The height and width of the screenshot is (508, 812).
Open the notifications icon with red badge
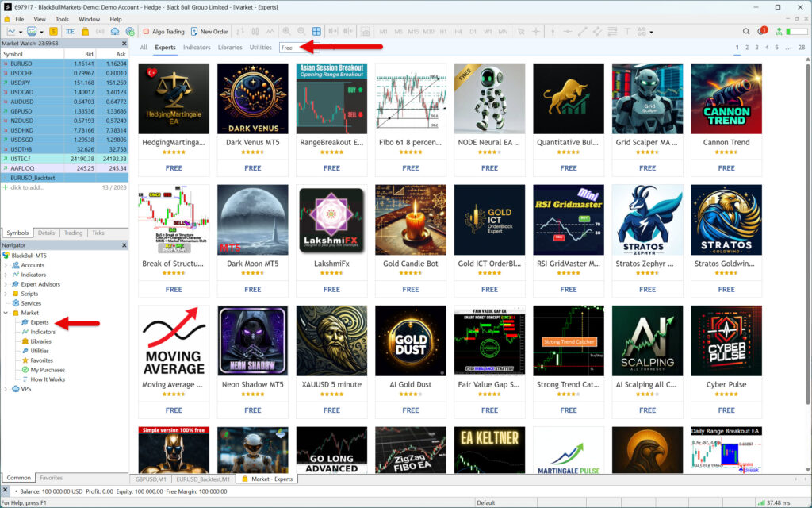(x=762, y=32)
